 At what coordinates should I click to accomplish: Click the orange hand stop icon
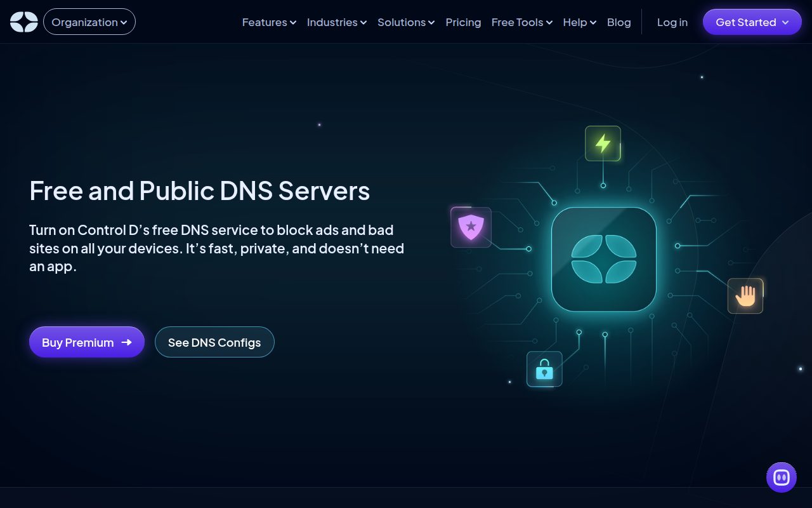click(745, 296)
